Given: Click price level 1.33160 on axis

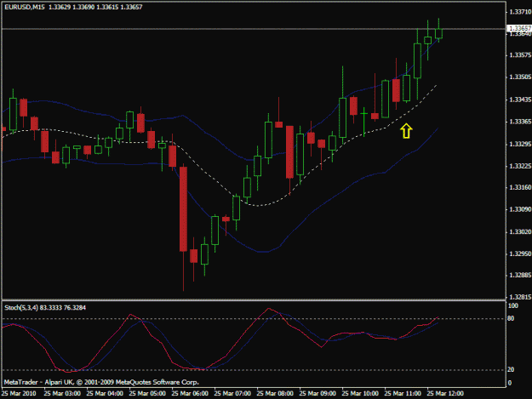Looking at the screenshot, I should (520, 187).
